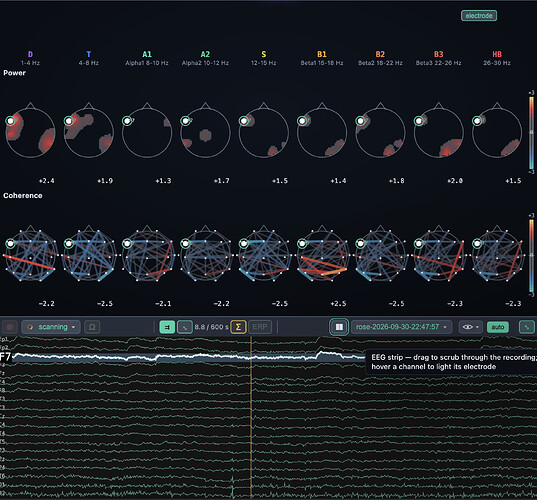Select the HB 26-30 Hz band header
The height and width of the screenshot is (500, 537).
point(497,58)
